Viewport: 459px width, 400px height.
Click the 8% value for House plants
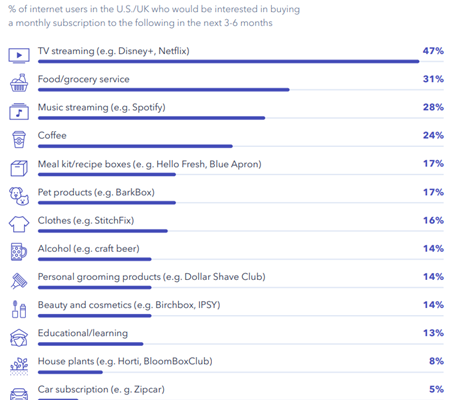point(436,361)
